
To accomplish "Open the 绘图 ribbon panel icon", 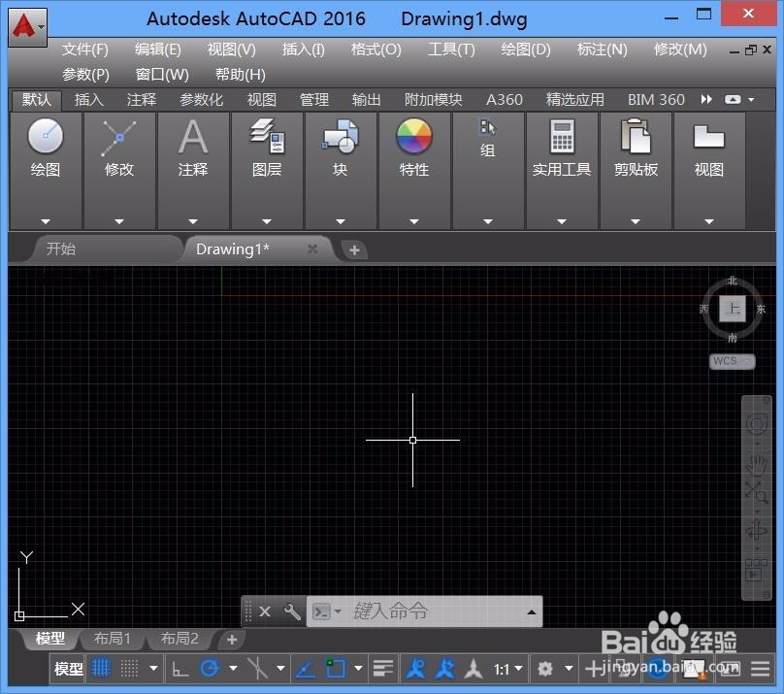I will coord(46,136).
